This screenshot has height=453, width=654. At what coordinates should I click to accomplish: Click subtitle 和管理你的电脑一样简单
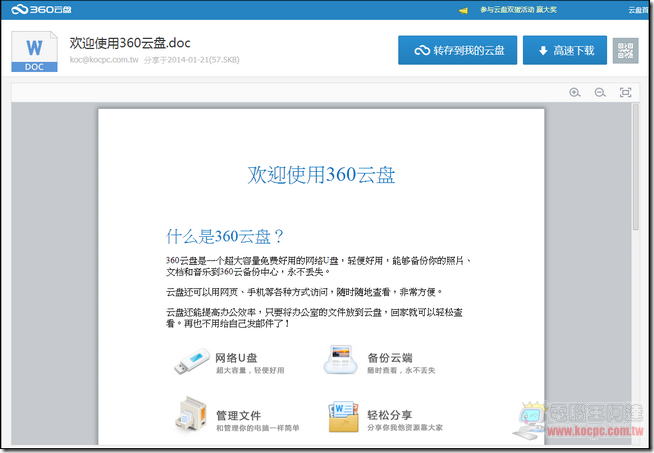pos(257,428)
